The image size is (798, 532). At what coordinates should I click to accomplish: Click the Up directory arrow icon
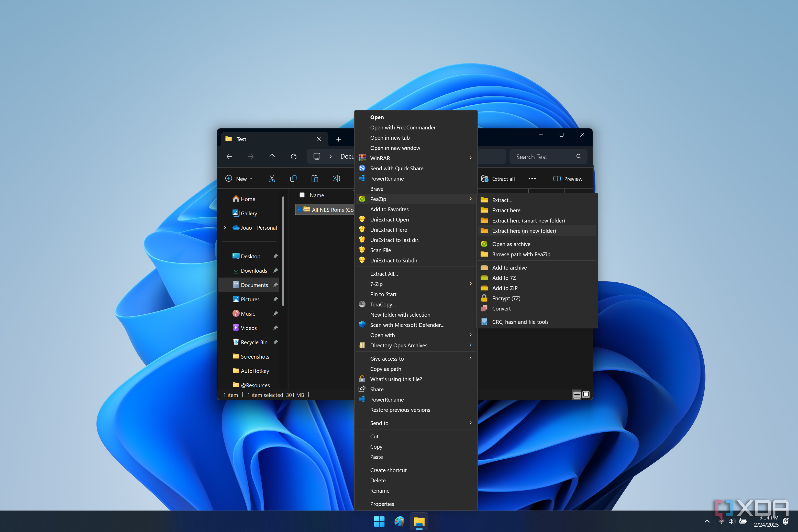tap(272, 157)
